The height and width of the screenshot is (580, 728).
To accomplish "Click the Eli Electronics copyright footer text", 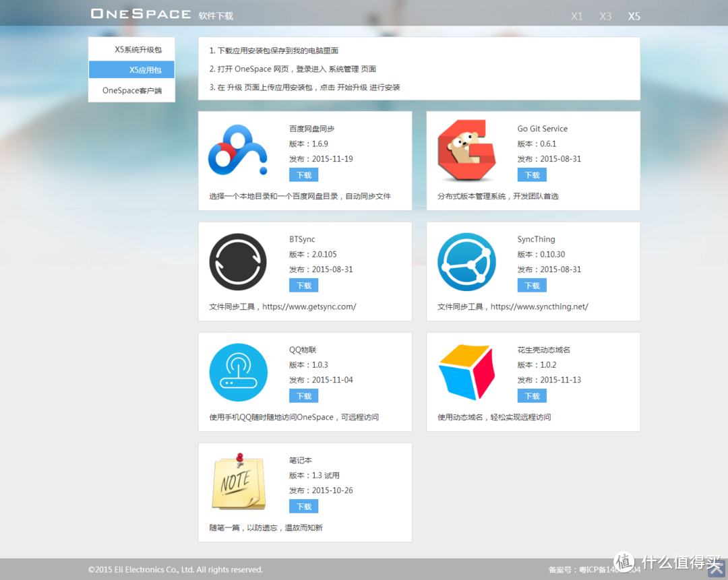I will coord(175,569).
